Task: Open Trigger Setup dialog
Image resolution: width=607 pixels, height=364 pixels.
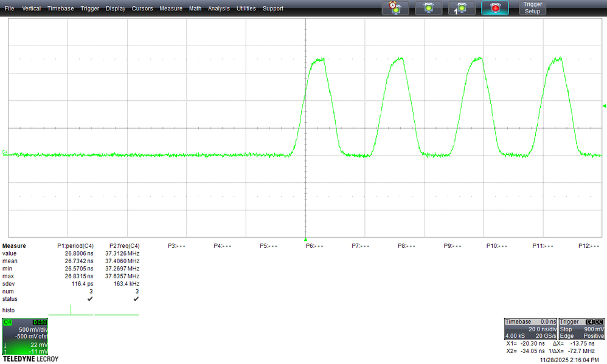Action: tap(532, 8)
